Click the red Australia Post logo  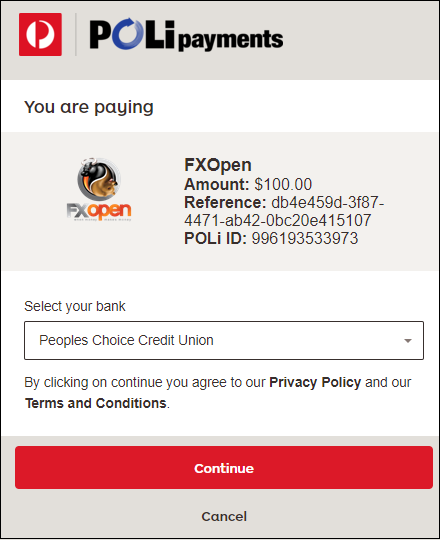tap(40, 34)
